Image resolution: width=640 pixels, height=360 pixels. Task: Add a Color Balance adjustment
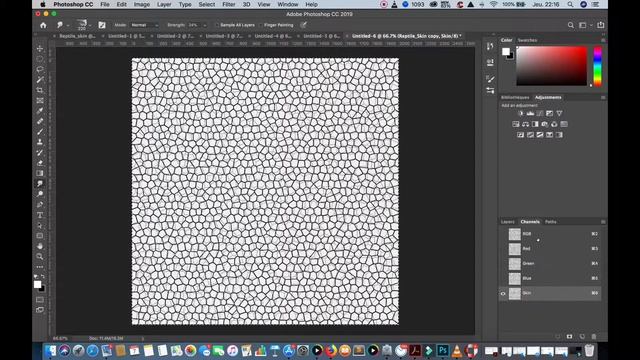pos(525,124)
